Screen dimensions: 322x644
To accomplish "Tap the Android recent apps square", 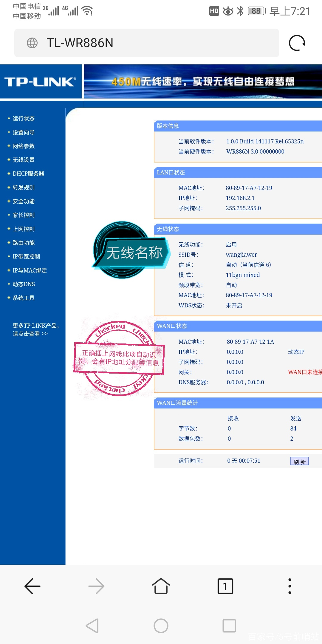I will 229,626.
